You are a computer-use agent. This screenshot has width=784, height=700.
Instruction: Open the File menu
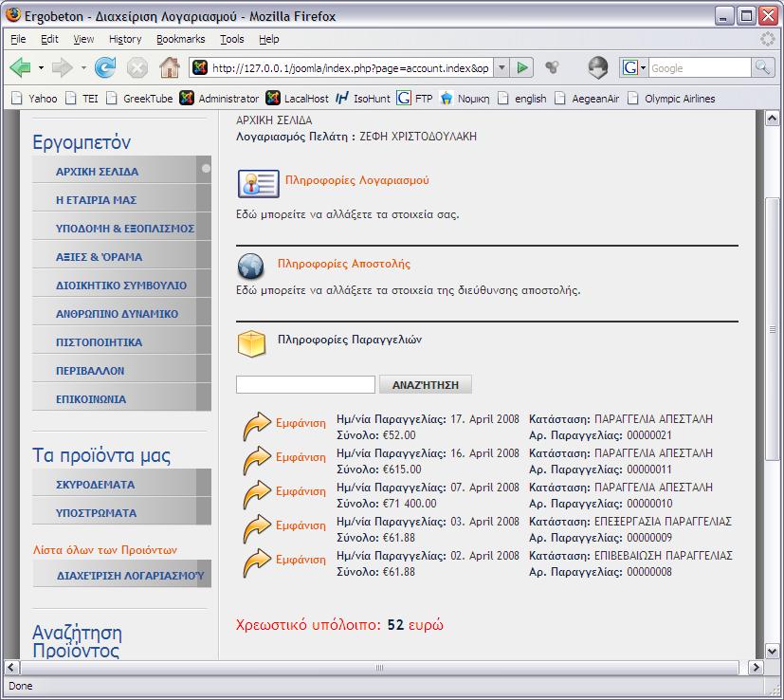tap(18, 39)
